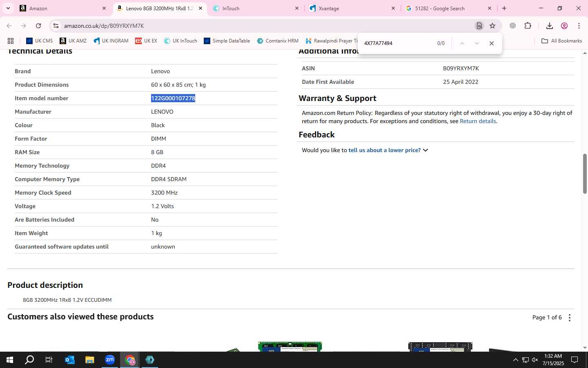The height and width of the screenshot is (368, 588).
Task: Open the teal diamond app on the taskbar
Action: (x=150, y=360)
